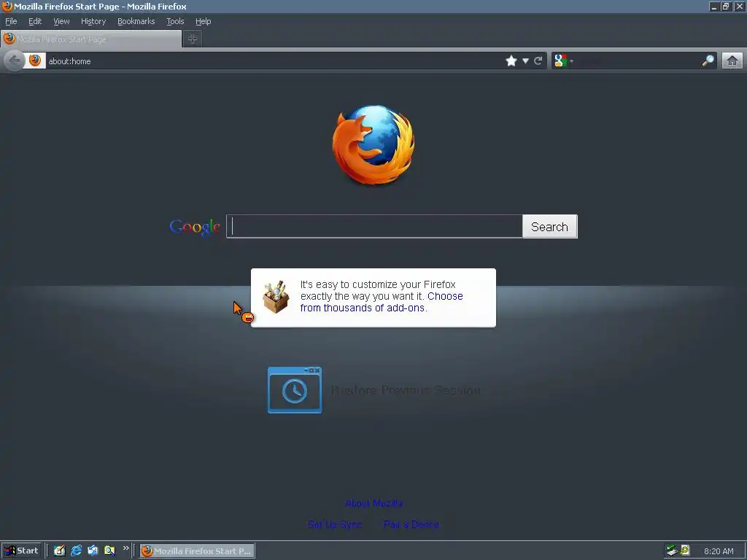The image size is (747, 560).
Task: Select the Mozilla Firefox Start Page tab
Action: click(91, 39)
